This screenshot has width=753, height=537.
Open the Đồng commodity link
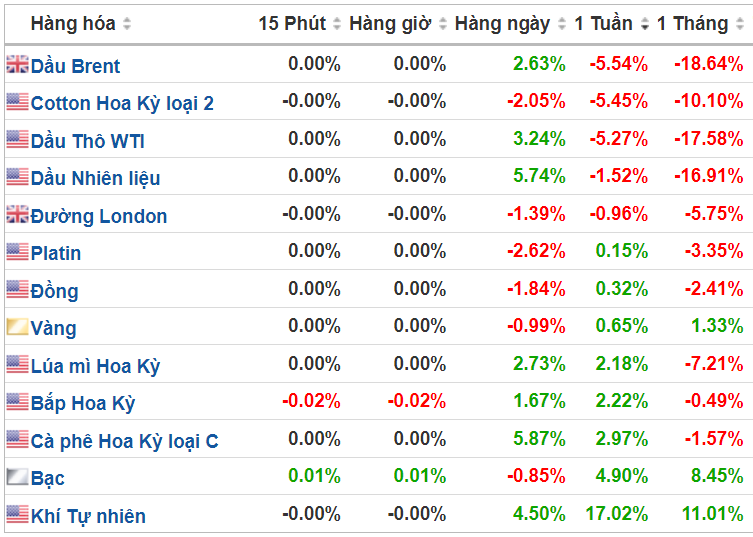(x=54, y=290)
